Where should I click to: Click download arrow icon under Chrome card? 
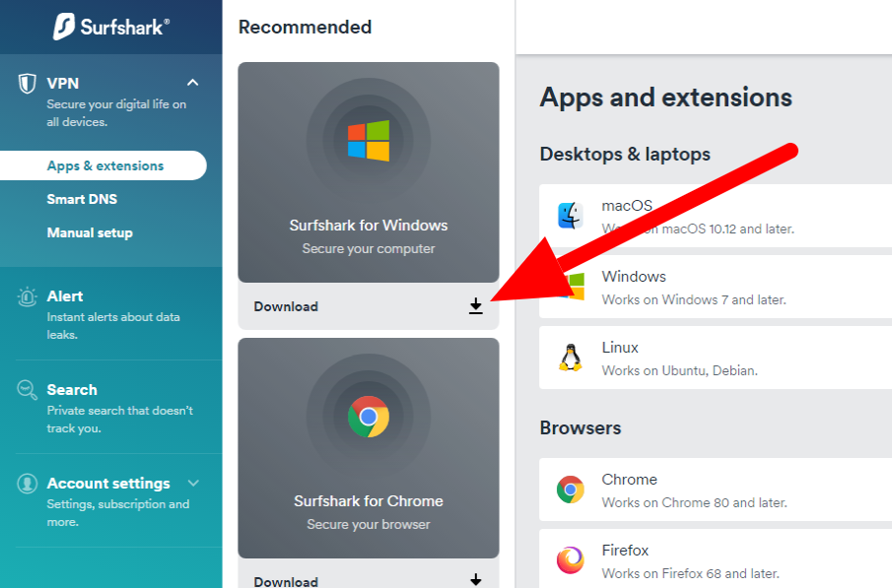[476, 580]
